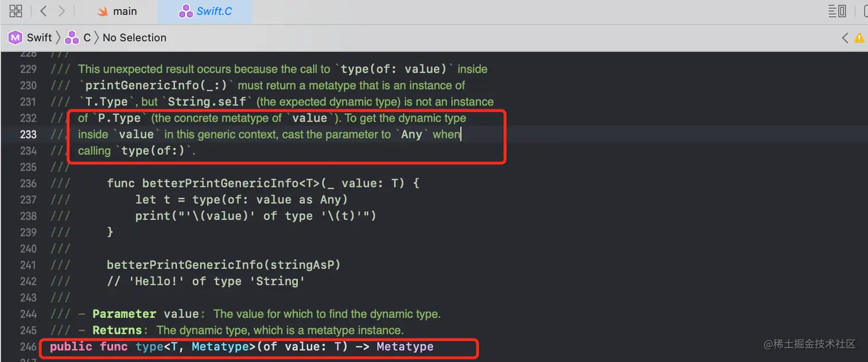Switch to the main tab
Screen dimensions: 868x362
tap(117, 11)
